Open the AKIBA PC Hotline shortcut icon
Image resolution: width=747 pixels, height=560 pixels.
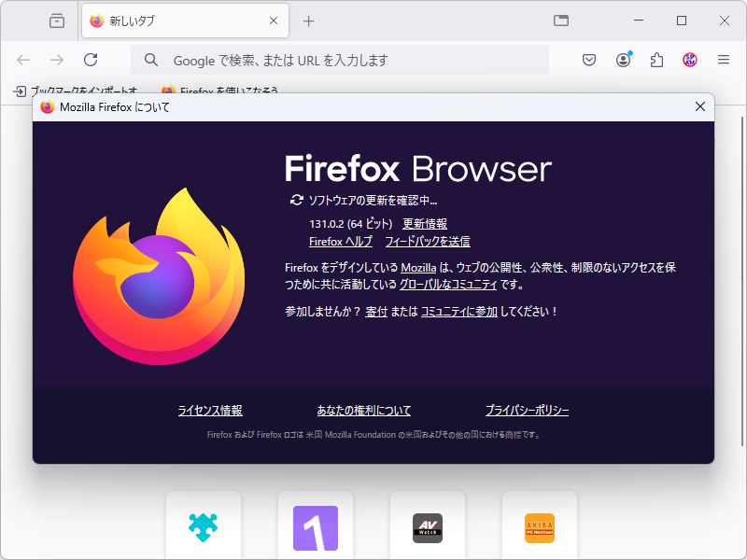coord(540,525)
